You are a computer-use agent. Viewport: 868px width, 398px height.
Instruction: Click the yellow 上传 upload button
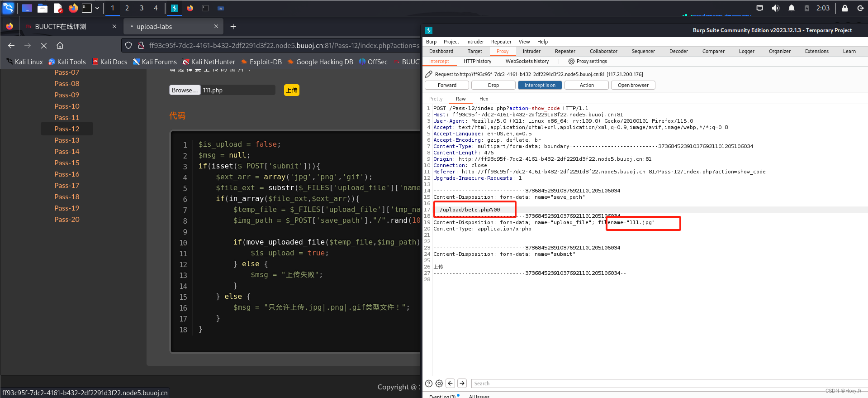[292, 90]
